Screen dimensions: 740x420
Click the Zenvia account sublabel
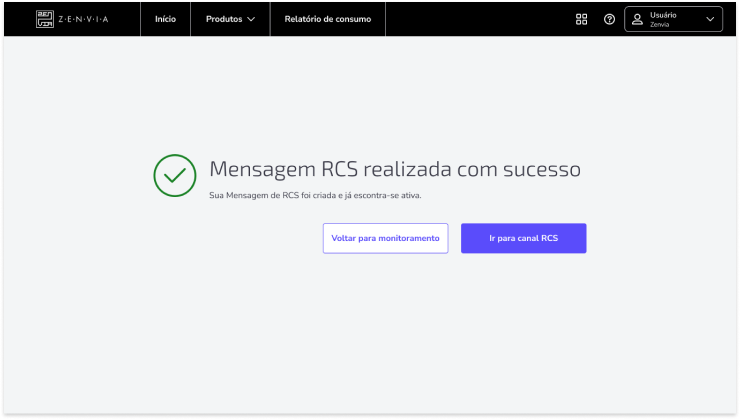(x=659, y=25)
